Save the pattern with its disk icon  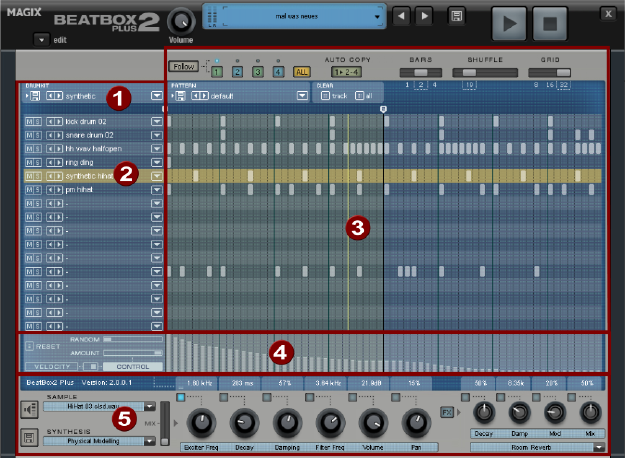tap(181, 96)
